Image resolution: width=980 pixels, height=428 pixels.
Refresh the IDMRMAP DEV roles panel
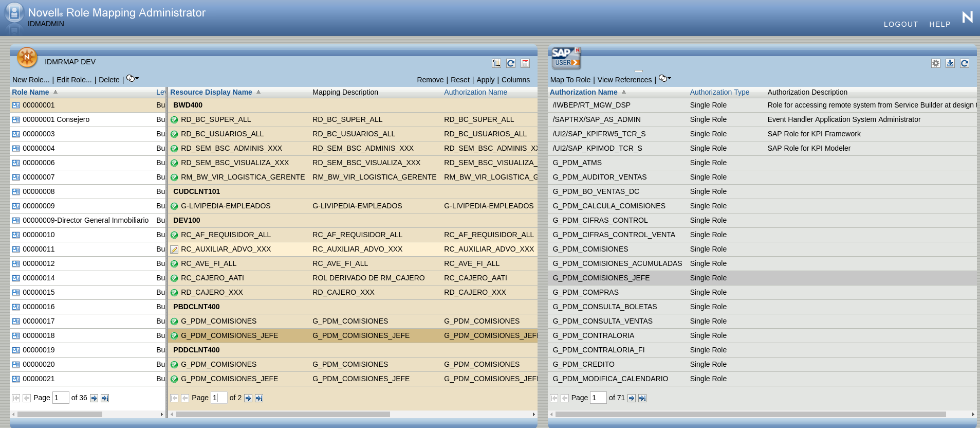(x=511, y=63)
